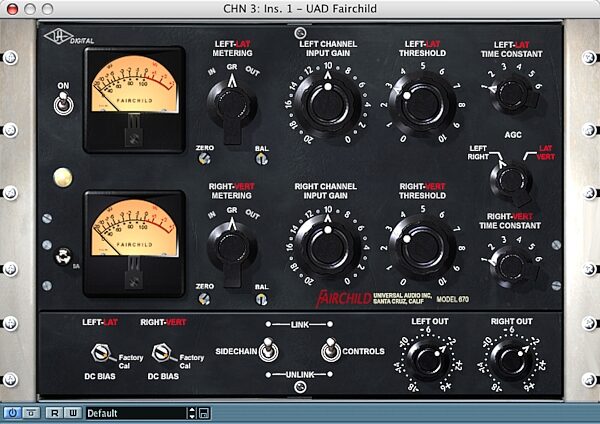Click the LEFT RIGHT AGC position label

478,152
